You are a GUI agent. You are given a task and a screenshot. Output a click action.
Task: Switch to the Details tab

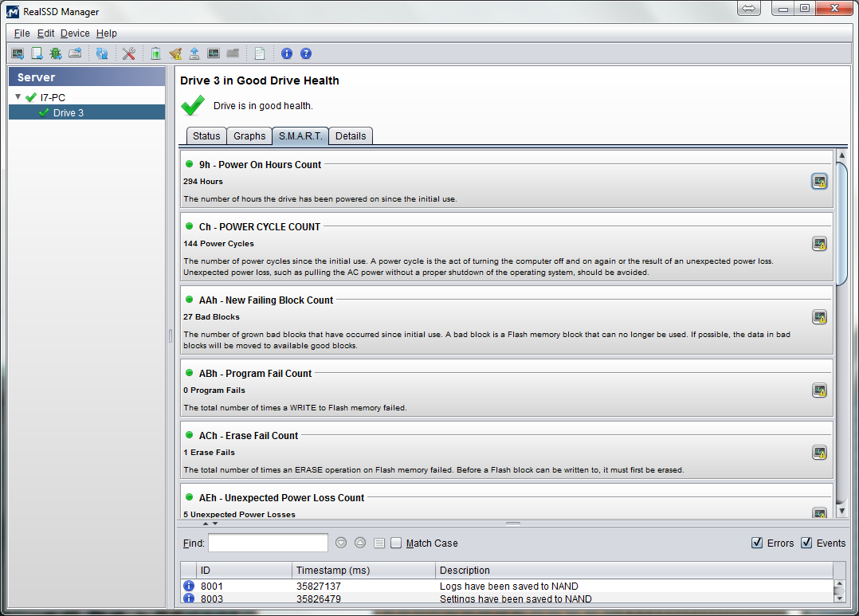(351, 136)
